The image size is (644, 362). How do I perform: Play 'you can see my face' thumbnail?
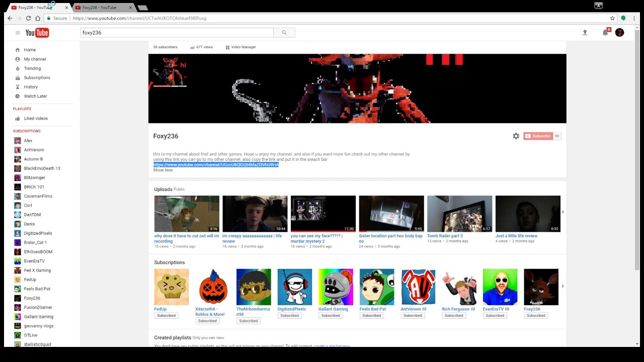click(x=323, y=214)
